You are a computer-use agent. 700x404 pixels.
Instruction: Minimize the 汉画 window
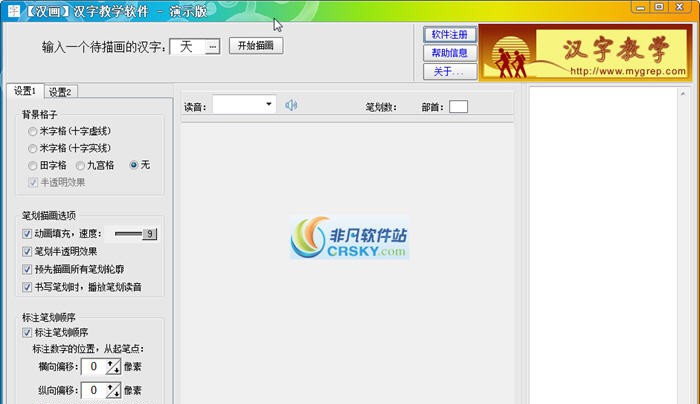[641, 7]
